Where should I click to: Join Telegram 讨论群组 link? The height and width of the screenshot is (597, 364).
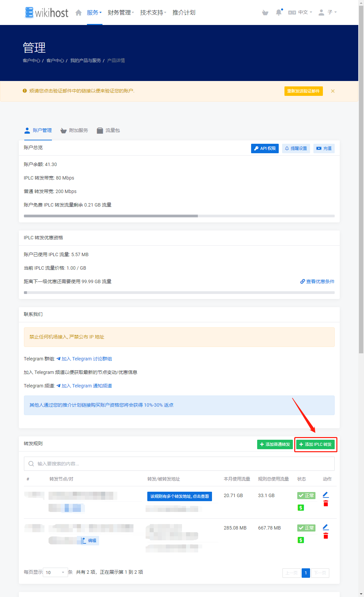(84, 359)
